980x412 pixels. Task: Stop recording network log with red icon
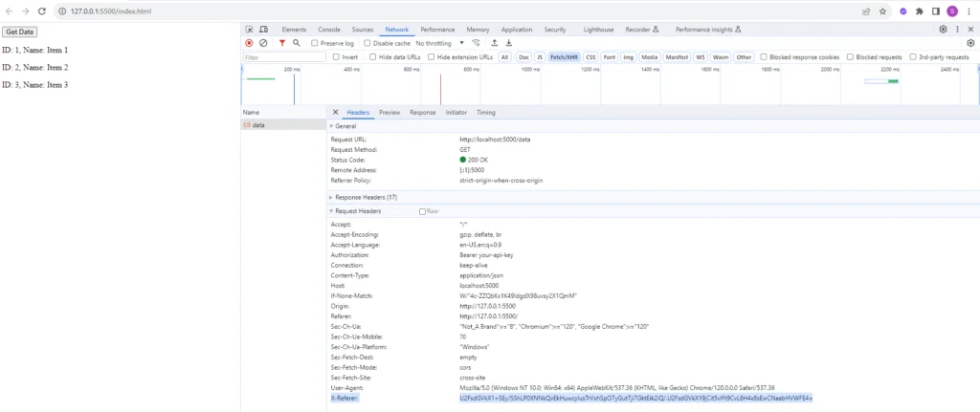(249, 43)
